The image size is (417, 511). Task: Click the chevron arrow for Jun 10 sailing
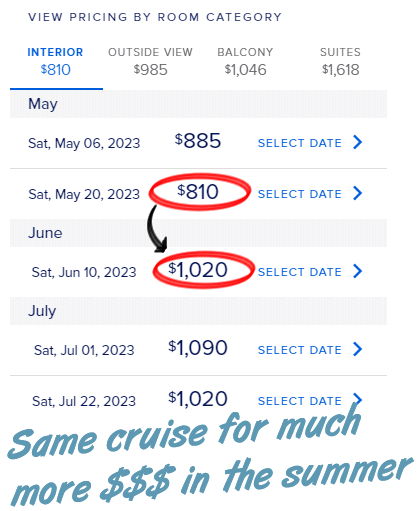click(x=357, y=271)
